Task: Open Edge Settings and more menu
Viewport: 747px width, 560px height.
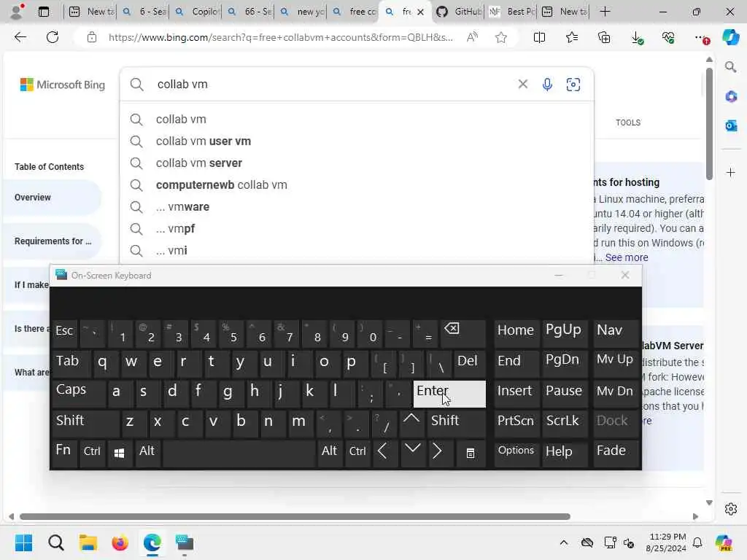Action: click(701, 38)
